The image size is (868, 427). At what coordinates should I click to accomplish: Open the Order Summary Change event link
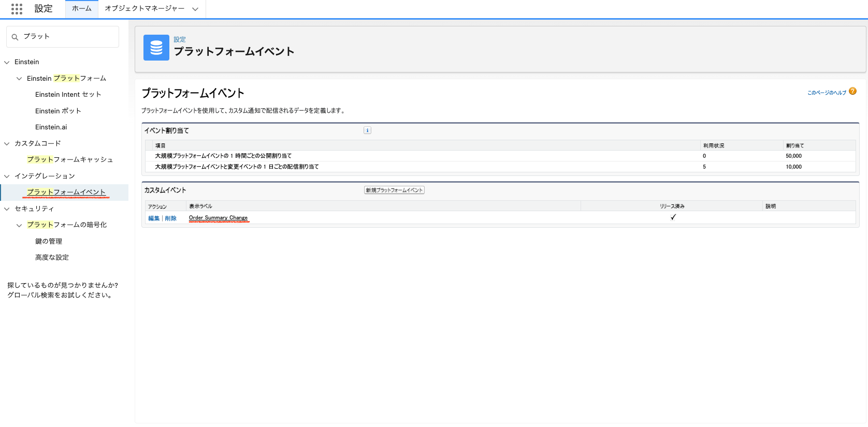coord(218,218)
